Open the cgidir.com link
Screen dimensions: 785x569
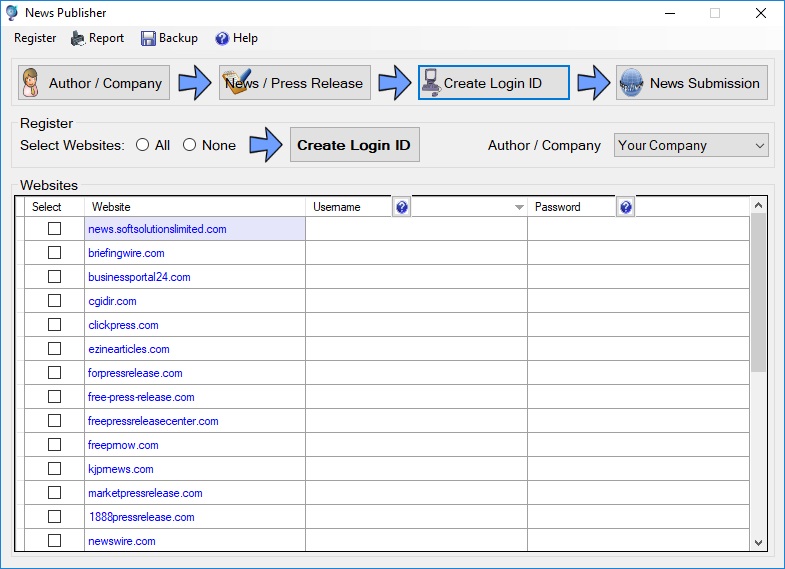pos(112,301)
